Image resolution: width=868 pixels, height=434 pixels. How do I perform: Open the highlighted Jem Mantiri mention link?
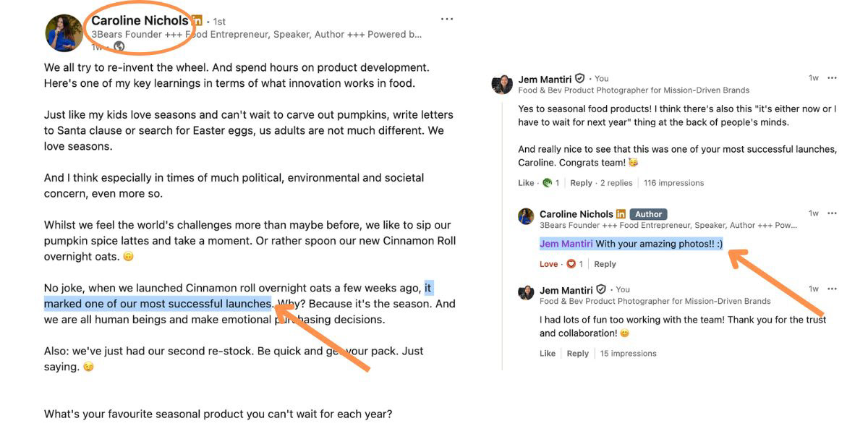point(566,244)
